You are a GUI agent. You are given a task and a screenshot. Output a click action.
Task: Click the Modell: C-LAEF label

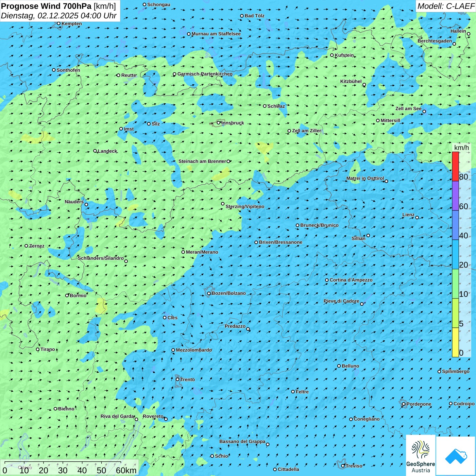coord(446,6)
